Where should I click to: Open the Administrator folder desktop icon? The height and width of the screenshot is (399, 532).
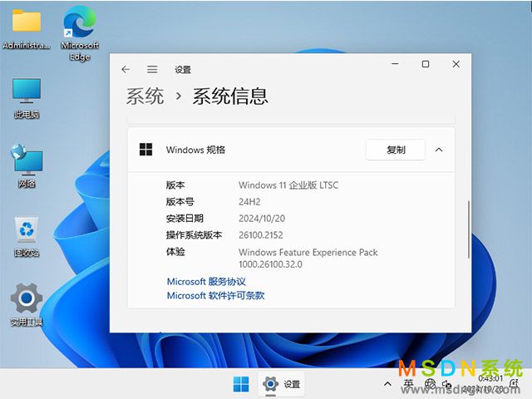(x=27, y=29)
